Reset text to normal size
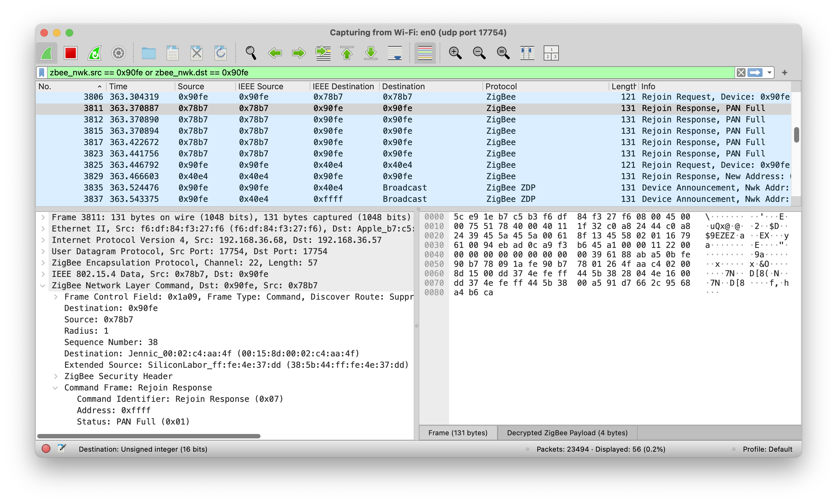837x504 pixels. (x=503, y=53)
